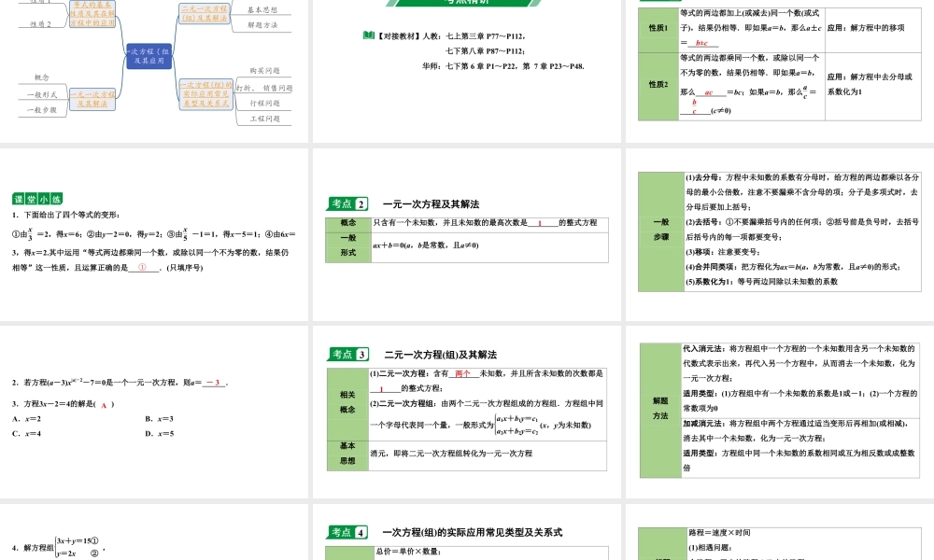Click the 性质1 table header cell
This screenshot has height=560, width=934.
pos(658,28)
